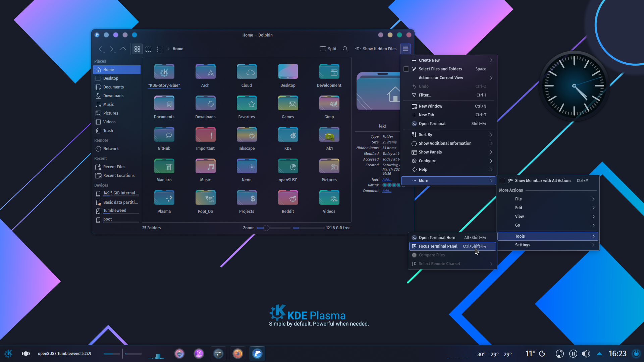The width and height of the screenshot is (644, 362).
Task: Open the Pop!_OS folder icon
Action: click(x=205, y=198)
